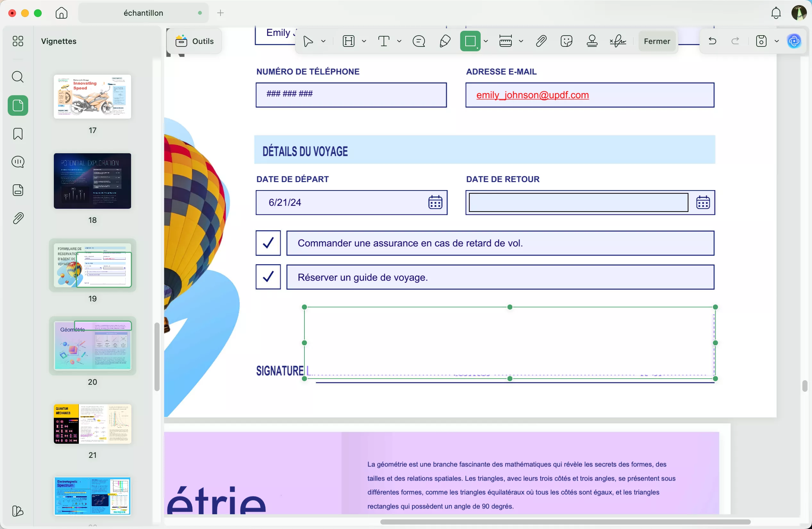812x529 pixels.
Task: Expand the rectangle shape tool dropdown arrow
Action: coord(486,41)
